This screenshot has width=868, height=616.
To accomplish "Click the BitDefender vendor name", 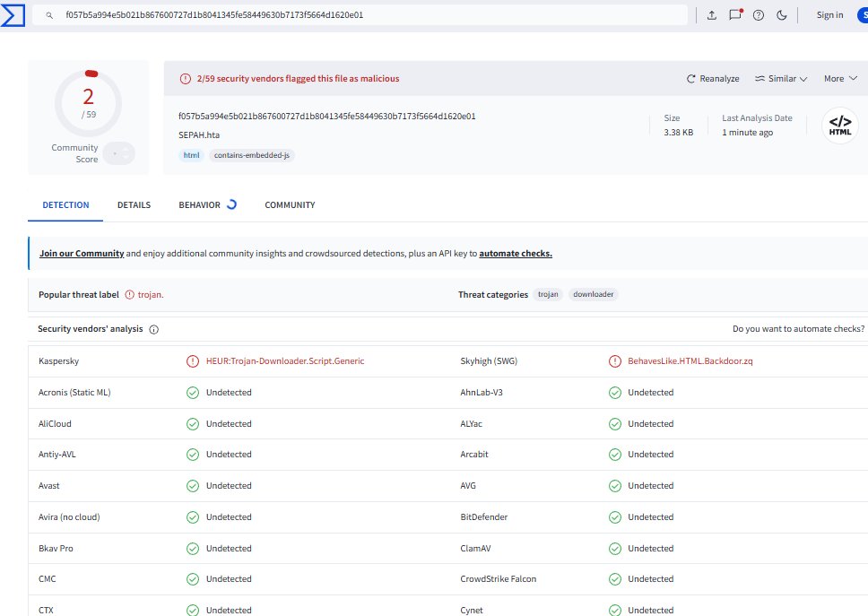I will pyautogui.click(x=484, y=517).
